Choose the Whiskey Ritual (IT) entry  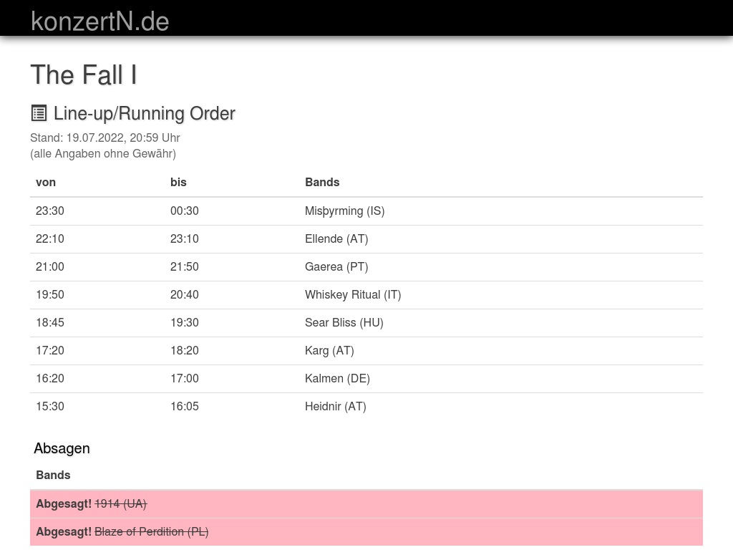click(353, 294)
